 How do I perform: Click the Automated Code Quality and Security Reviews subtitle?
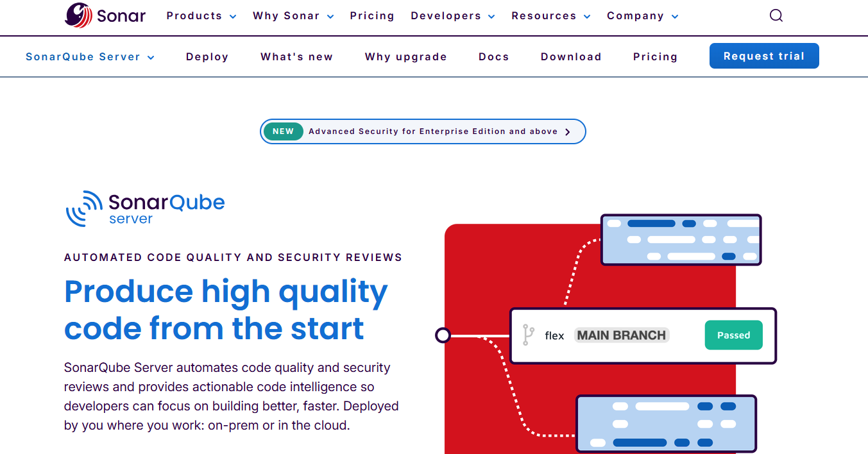234,258
